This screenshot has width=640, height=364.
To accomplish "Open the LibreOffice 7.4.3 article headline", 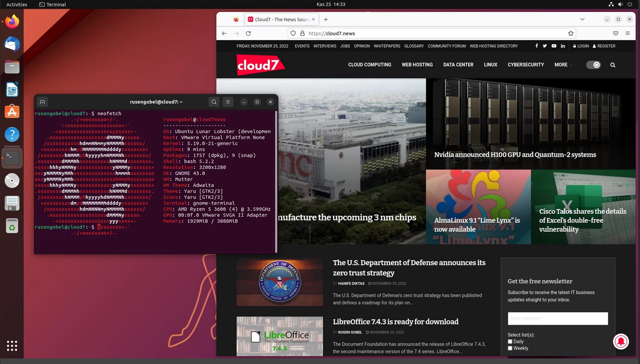I will click(x=395, y=322).
